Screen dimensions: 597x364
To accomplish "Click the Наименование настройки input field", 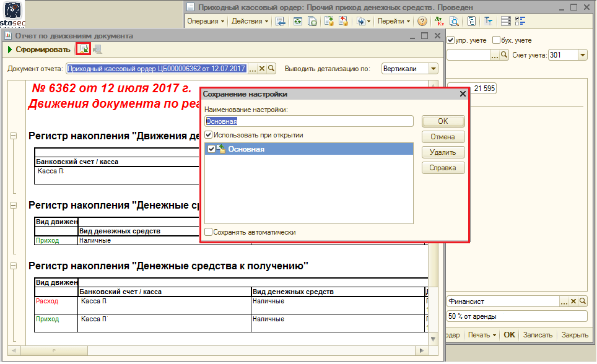I will coord(309,121).
